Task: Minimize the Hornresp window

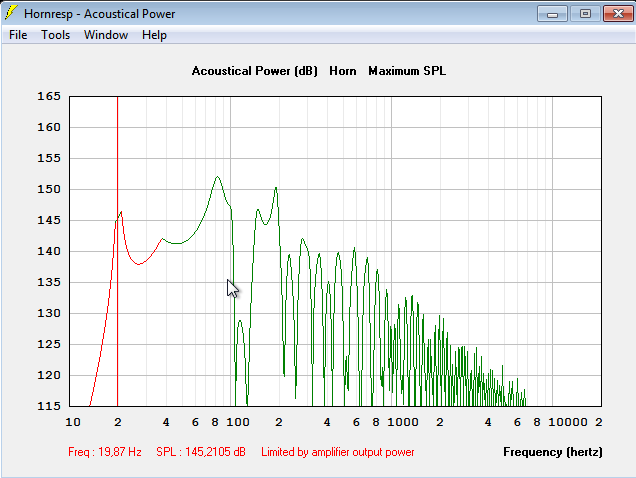Action: tap(552, 14)
